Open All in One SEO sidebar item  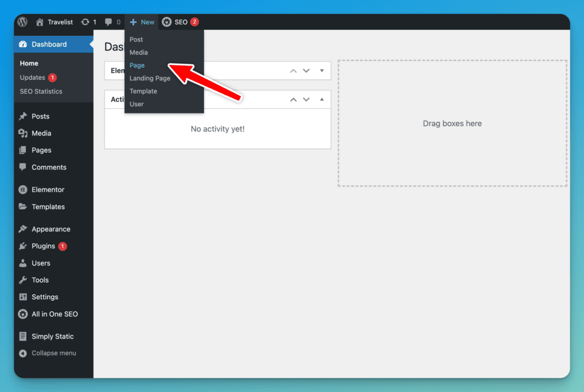[x=54, y=314]
